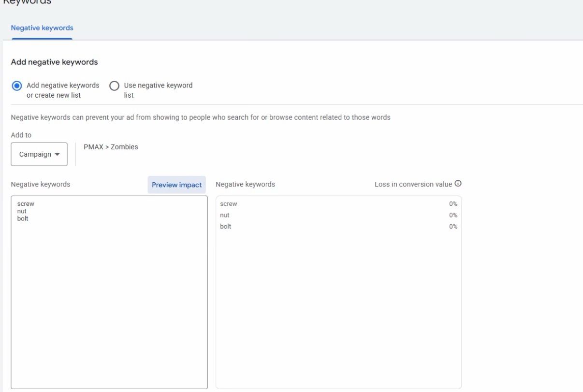The height and width of the screenshot is (392, 583).
Task: Click the word screw in the keyword text area
Action: click(26, 204)
